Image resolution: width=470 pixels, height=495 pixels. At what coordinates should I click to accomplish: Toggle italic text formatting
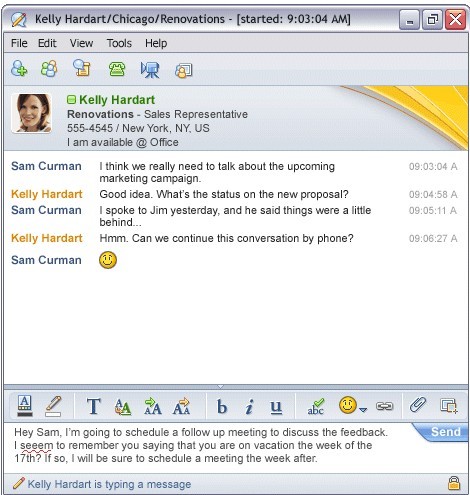[x=249, y=406]
